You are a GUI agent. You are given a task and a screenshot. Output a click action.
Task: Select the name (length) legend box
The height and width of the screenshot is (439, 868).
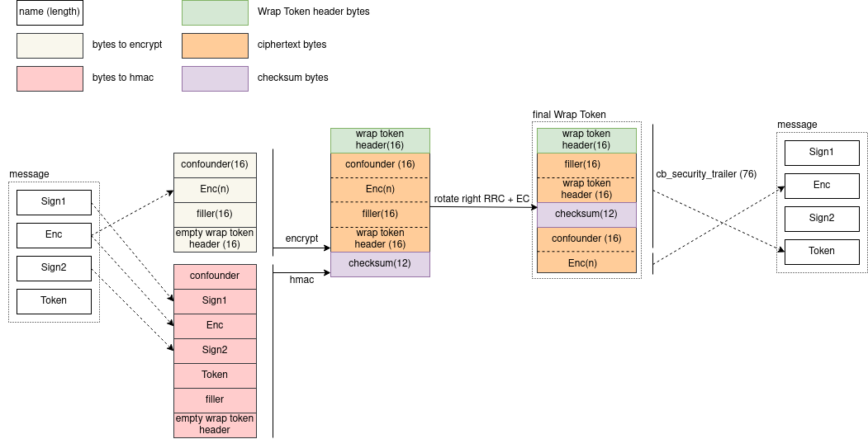50,12
